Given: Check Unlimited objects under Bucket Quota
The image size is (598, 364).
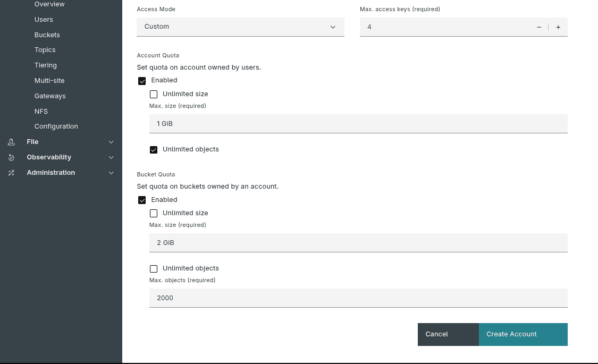Looking at the screenshot, I should (154, 268).
